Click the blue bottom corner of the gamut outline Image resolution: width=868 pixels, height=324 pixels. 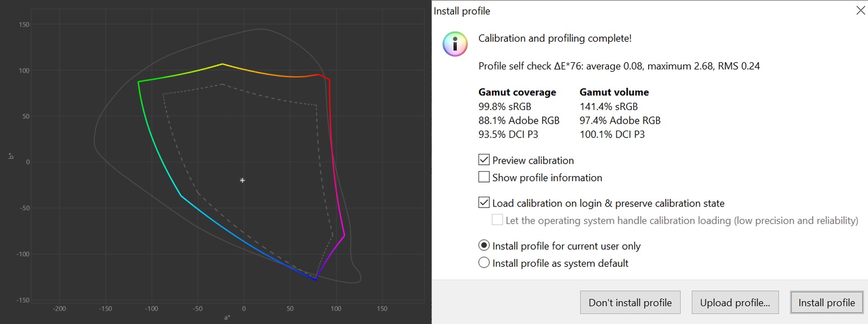click(x=315, y=280)
